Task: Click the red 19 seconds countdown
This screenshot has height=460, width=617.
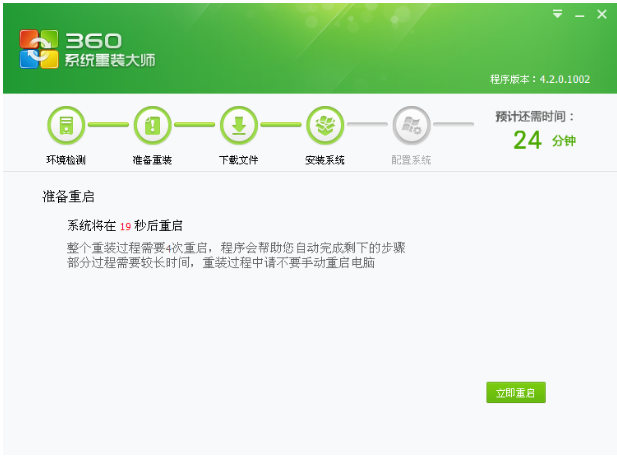Action: pyautogui.click(x=126, y=226)
